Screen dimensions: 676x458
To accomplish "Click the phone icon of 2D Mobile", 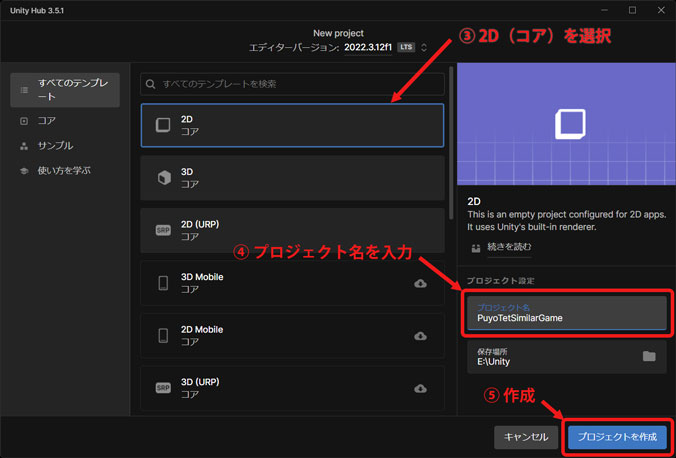I will pos(163,336).
